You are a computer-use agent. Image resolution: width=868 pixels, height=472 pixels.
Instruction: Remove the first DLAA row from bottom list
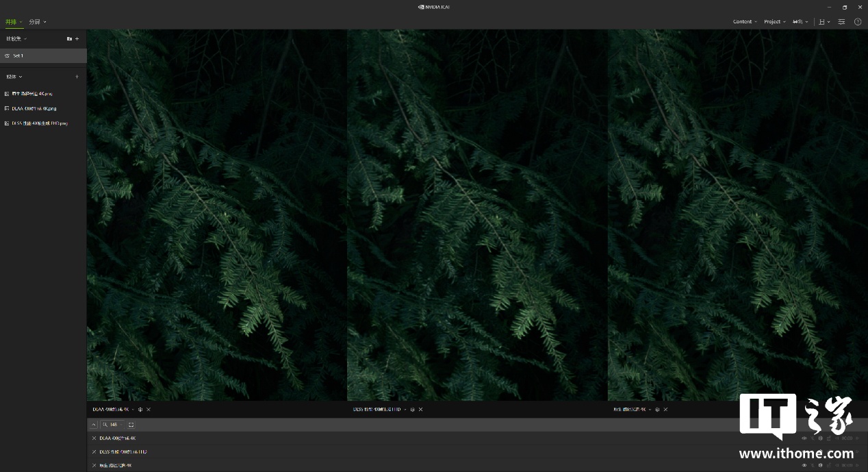coord(94,438)
